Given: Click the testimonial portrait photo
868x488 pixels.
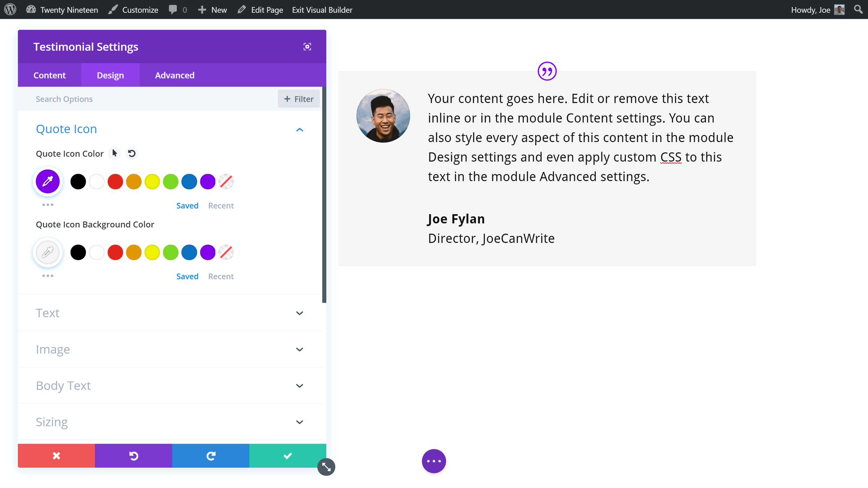Looking at the screenshot, I should 383,116.
